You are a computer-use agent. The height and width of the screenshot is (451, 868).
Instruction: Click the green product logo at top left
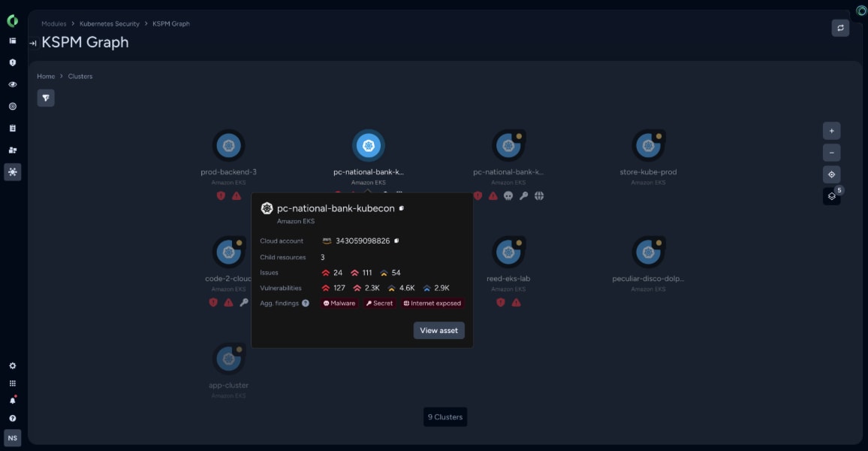12,21
